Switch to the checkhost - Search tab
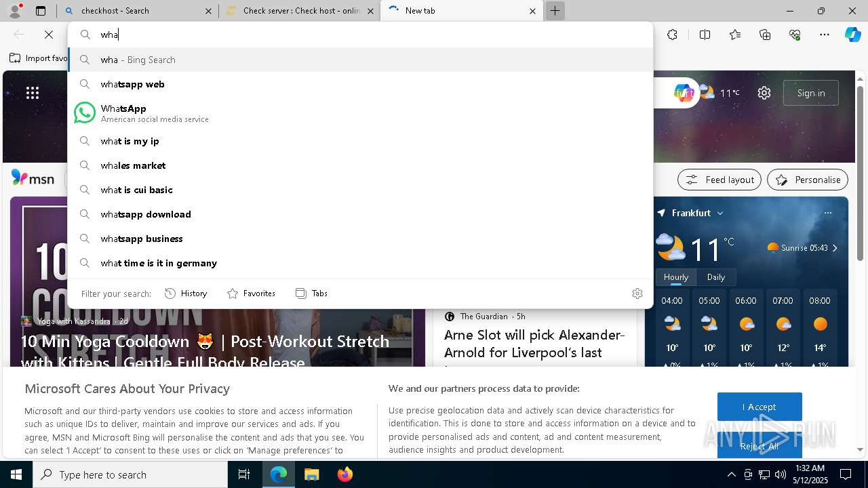868x488 pixels. click(137, 11)
